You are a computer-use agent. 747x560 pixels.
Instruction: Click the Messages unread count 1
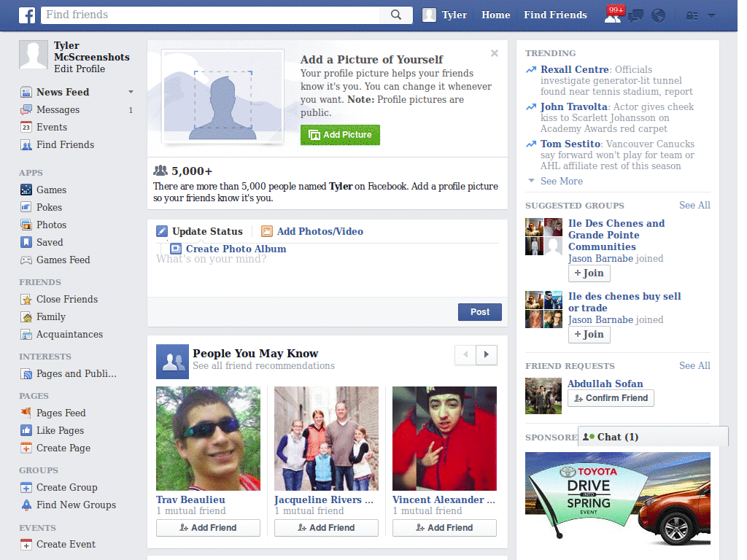point(131,110)
